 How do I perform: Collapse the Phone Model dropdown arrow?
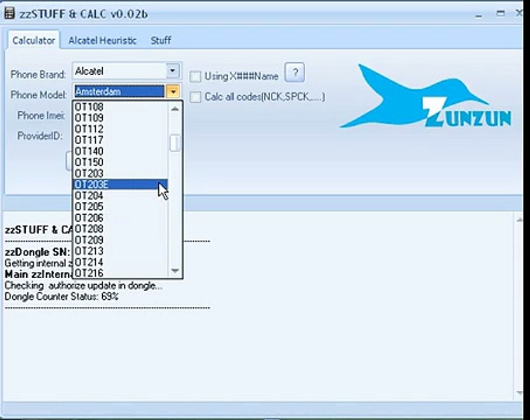coord(173,92)
